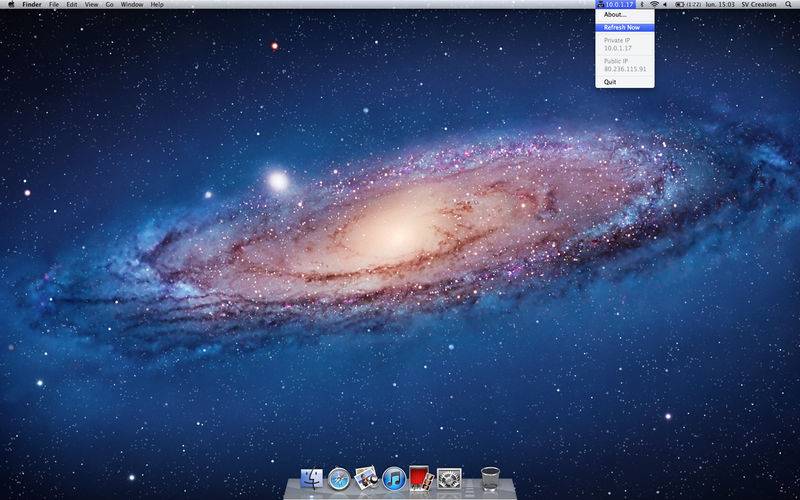Open System Preferences from the Dock
The height and width of the screenshot is (500, 800).
pyautogui.click(x=449, y=479)
